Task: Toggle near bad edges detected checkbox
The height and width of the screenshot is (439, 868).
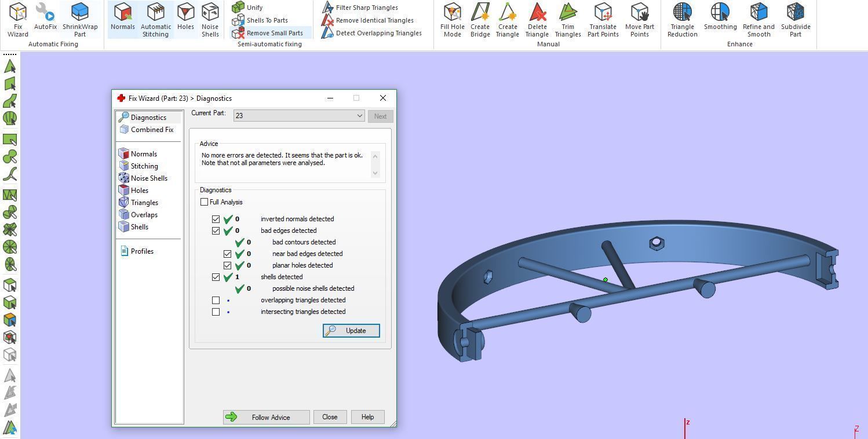Action: (227, 254)
